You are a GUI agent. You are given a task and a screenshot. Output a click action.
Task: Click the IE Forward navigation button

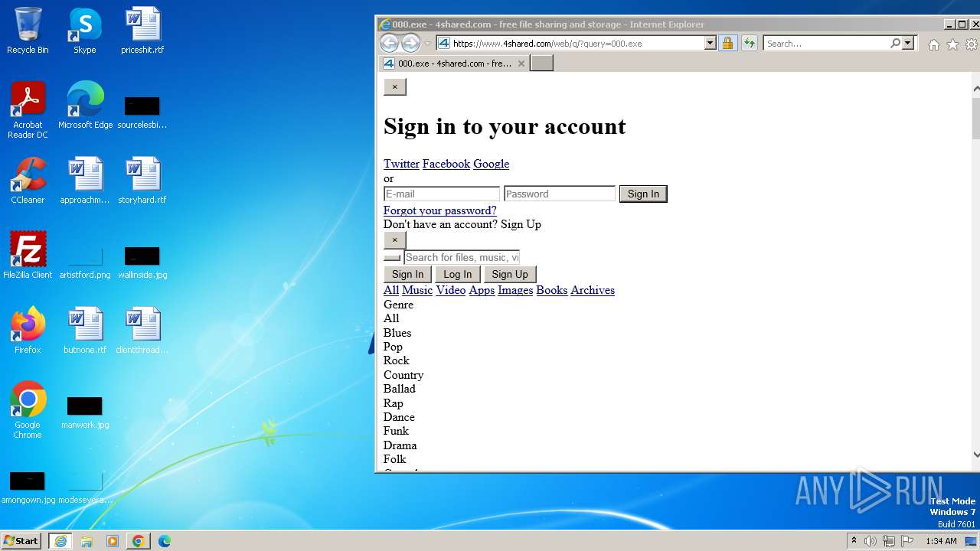point(410,44)
